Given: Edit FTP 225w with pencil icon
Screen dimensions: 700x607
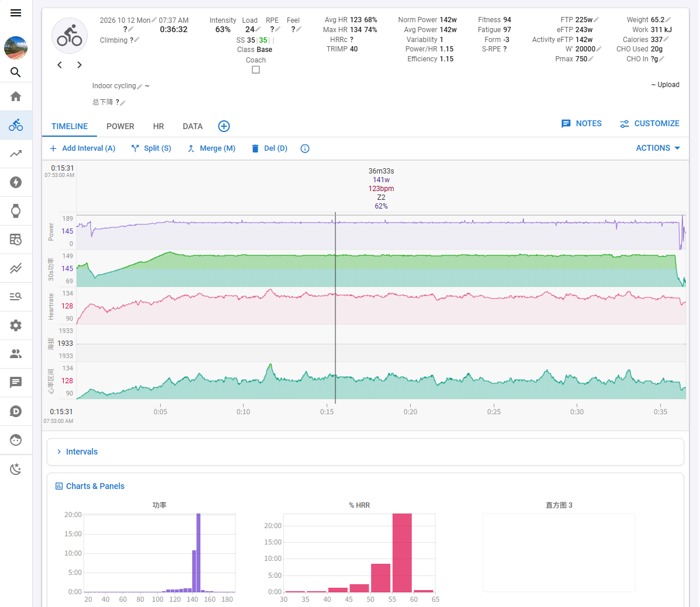Looking at the screenshot, I should coord(597,20).
